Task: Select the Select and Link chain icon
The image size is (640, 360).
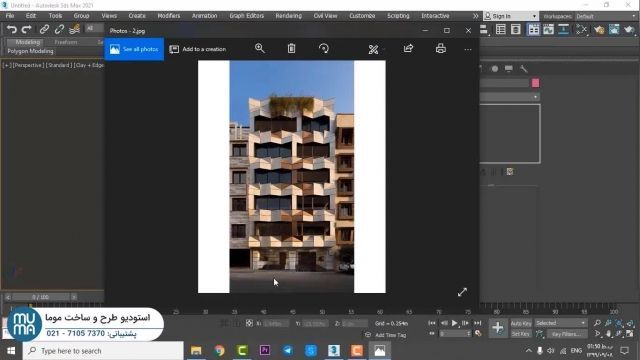Action: (44, 29)
